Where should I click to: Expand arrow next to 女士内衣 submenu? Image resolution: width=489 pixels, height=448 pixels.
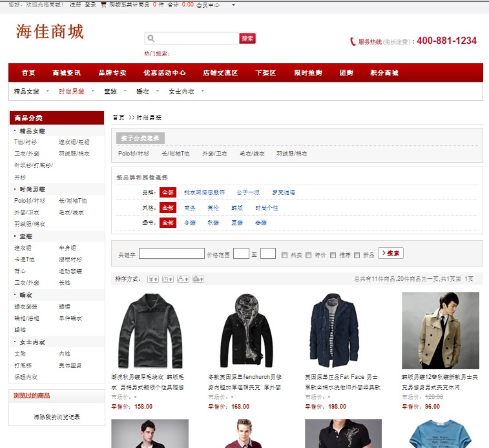(203, 91)
